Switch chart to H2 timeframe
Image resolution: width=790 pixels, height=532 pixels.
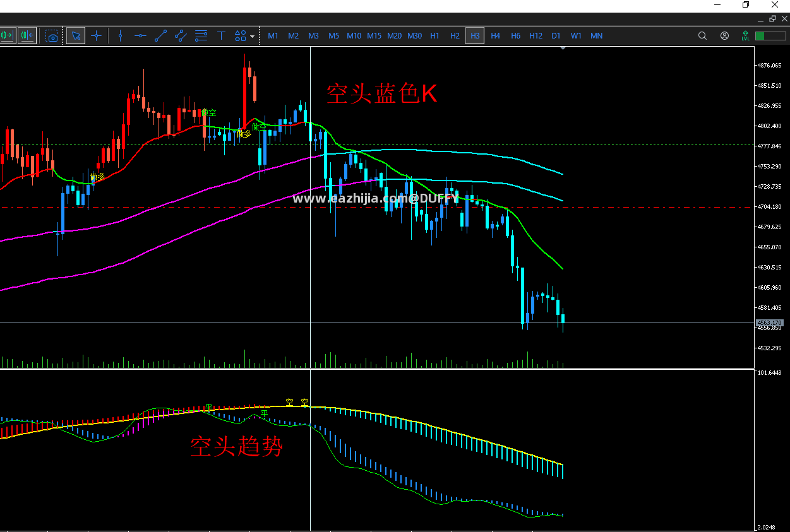point(455,36)
